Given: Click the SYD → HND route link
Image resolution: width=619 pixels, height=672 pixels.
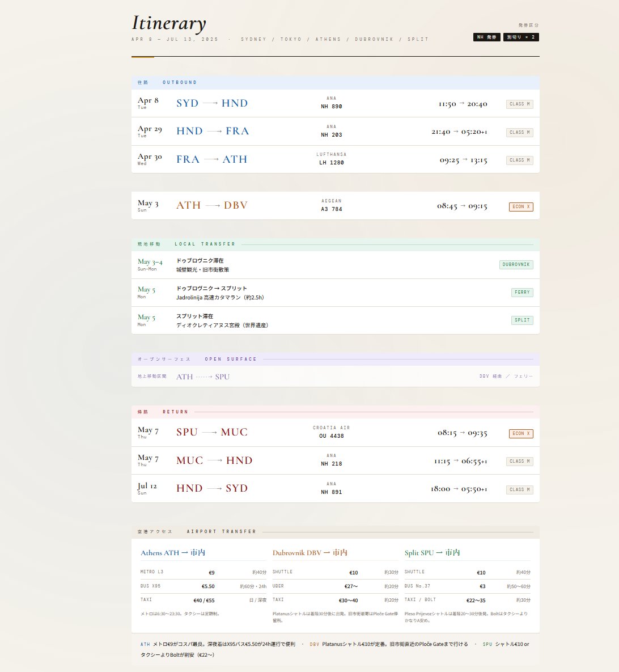Looking at the screenshot, I should point(211,103).
